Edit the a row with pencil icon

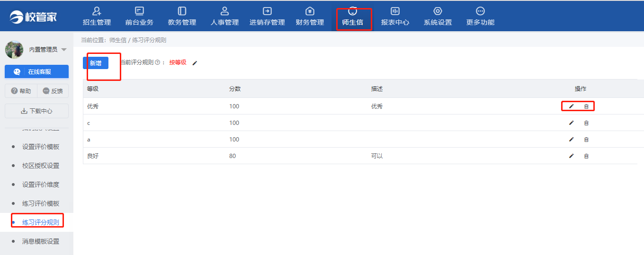(572, 140)
